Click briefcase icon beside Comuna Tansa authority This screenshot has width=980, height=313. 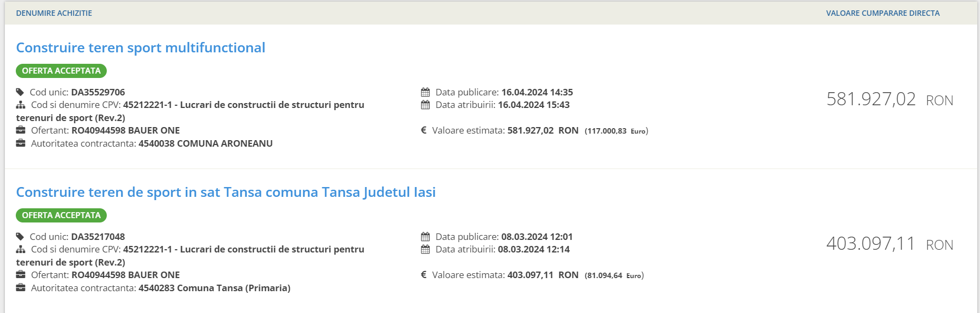click(21, 288)
